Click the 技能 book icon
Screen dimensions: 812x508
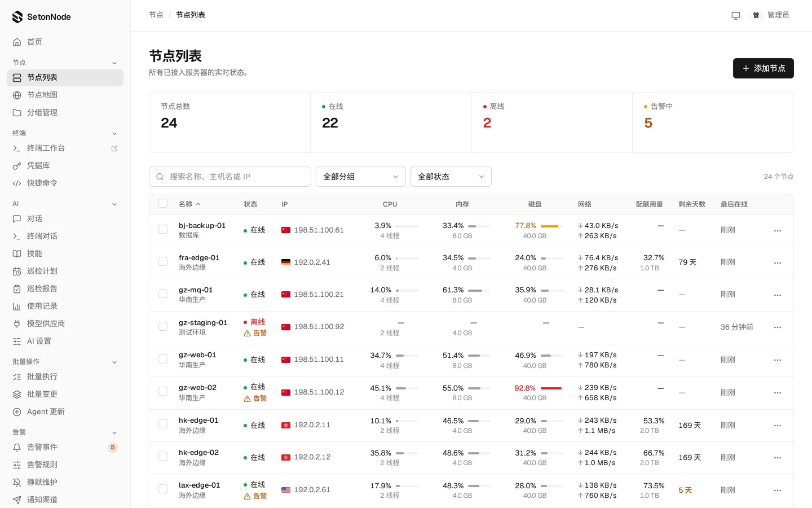[17, 254]
